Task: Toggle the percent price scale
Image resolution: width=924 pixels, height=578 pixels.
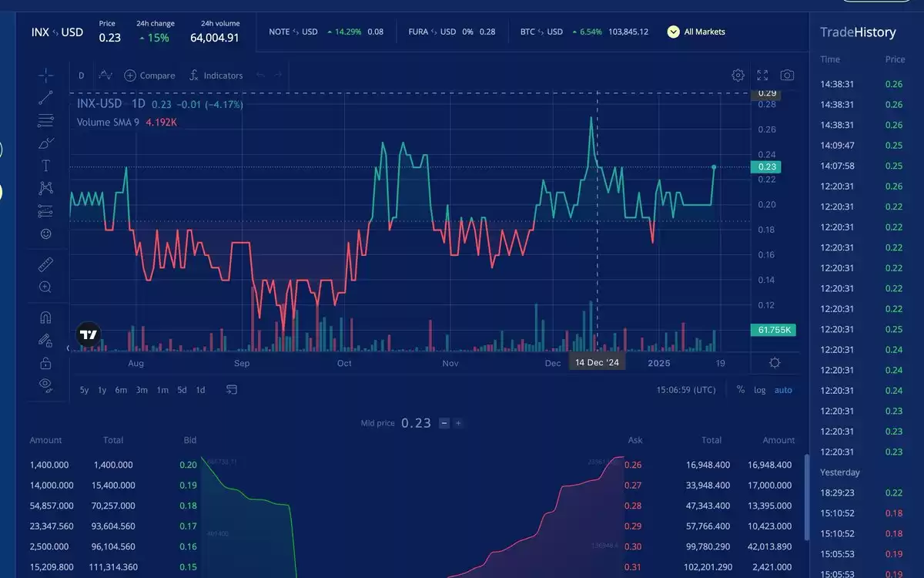Action: point(741,390)
